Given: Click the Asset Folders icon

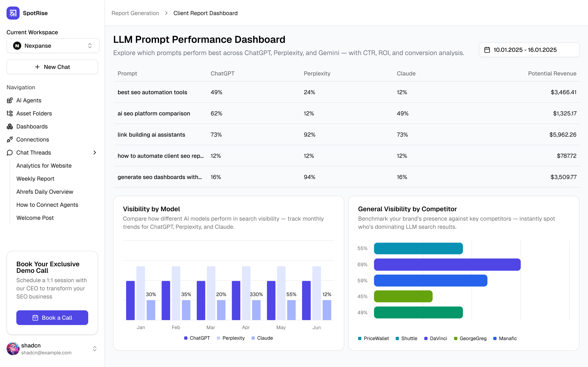Looking at the screenshot, I should (x=10, y=113).
